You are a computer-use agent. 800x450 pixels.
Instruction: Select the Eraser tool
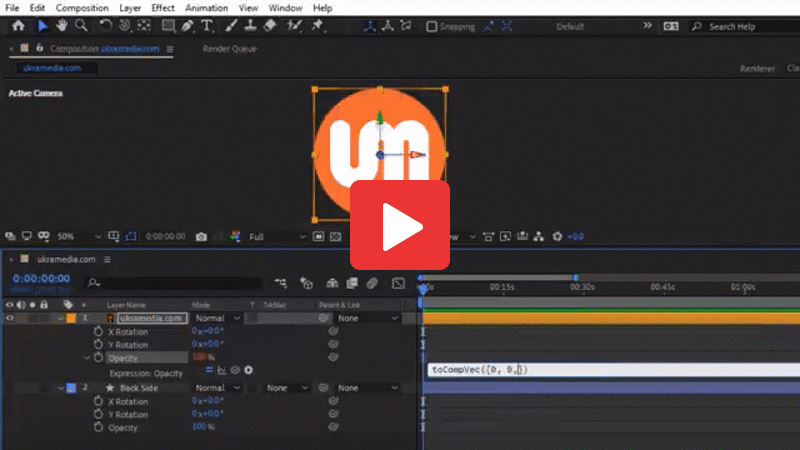point(270,26)
